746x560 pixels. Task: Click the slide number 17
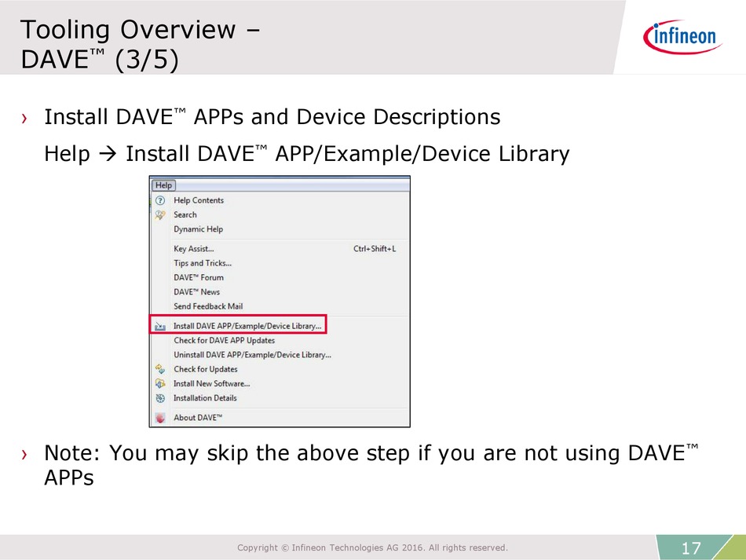pyautogui.click(x=691, y=548)
